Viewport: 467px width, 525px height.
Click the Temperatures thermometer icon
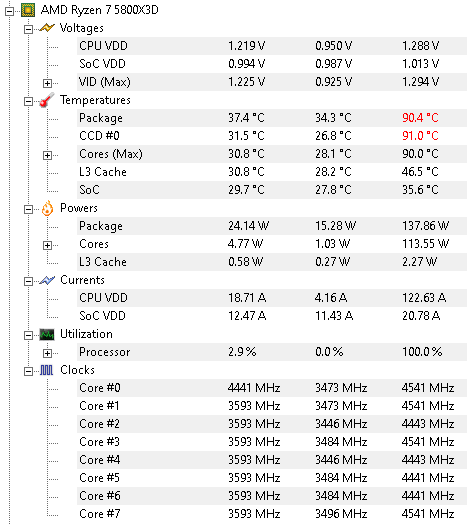(x=47, y=100)
